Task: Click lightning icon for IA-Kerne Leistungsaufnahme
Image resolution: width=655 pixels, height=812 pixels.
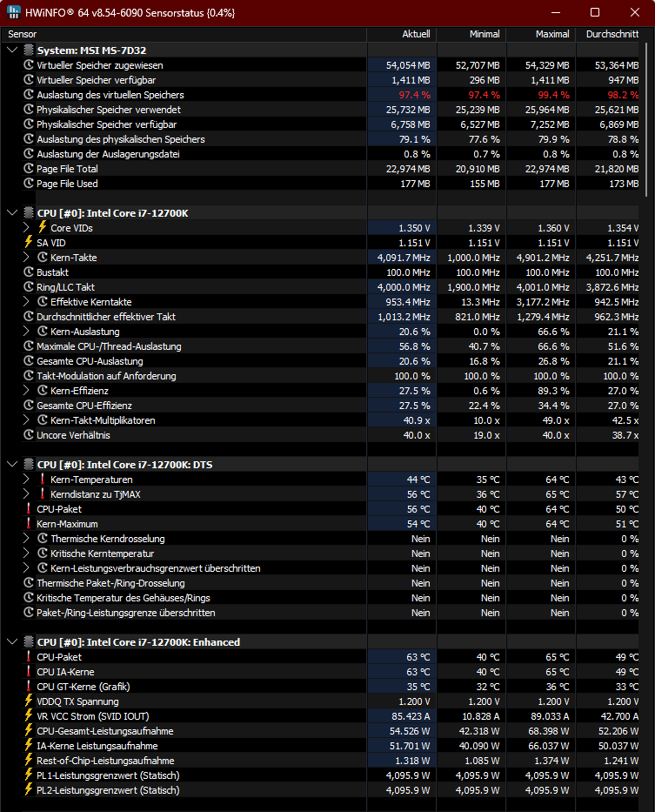Action: pyautogui.click(x=29, y=745)
